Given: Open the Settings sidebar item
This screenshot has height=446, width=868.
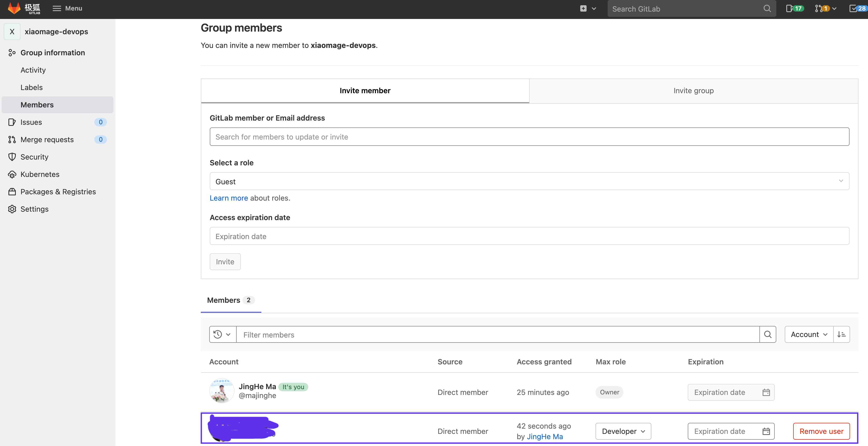Looking at the screenshot, I should pos(34,209).
